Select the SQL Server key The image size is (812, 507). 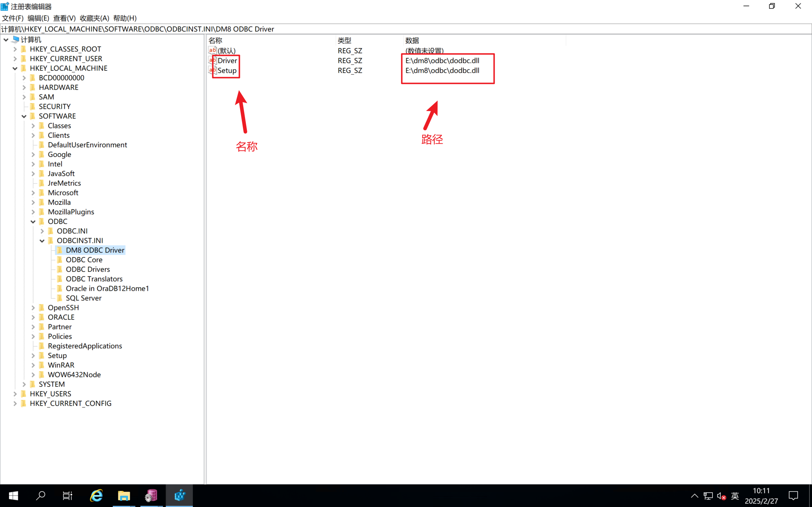83,298
